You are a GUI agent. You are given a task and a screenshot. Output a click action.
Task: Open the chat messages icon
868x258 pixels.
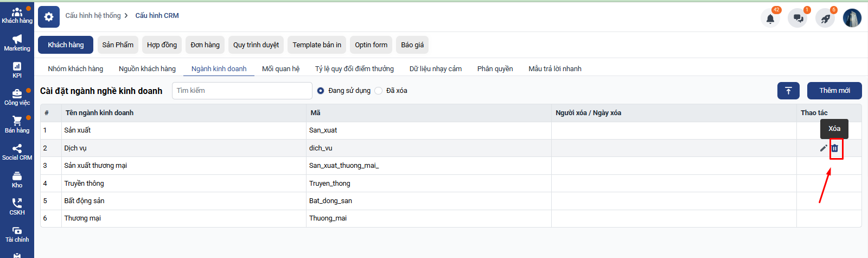(x=797, y=18)
